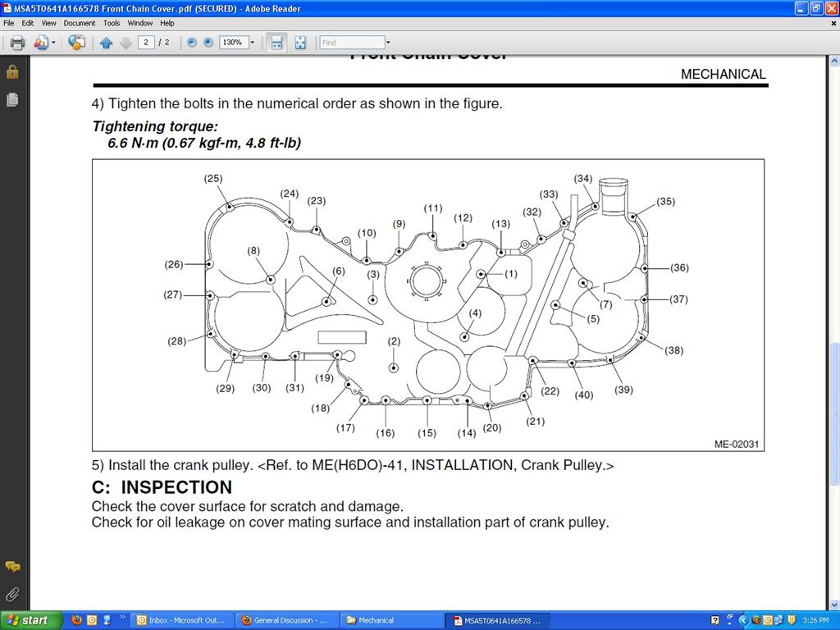Open the collaboration tool on the toolbar
Screen dimensions: 840x630
76,43
